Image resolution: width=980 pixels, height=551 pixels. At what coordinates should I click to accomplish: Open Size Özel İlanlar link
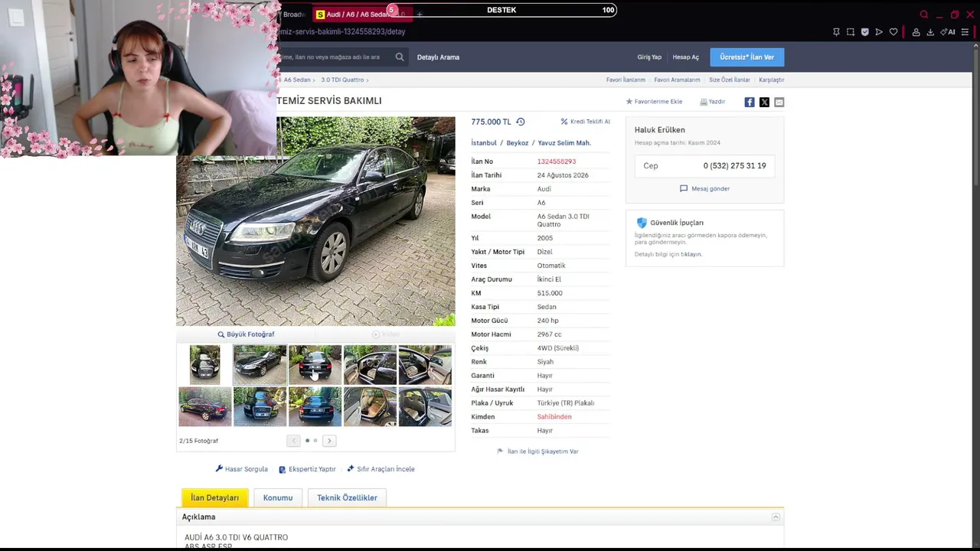point(729,80)
